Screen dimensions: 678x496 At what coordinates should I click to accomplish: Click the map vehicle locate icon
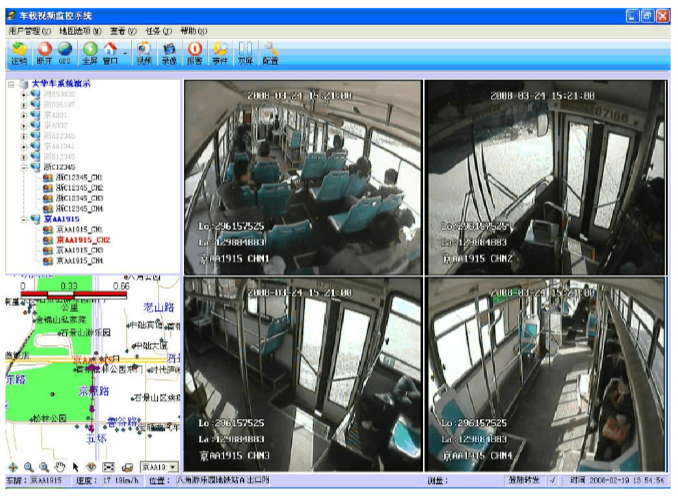127,467
